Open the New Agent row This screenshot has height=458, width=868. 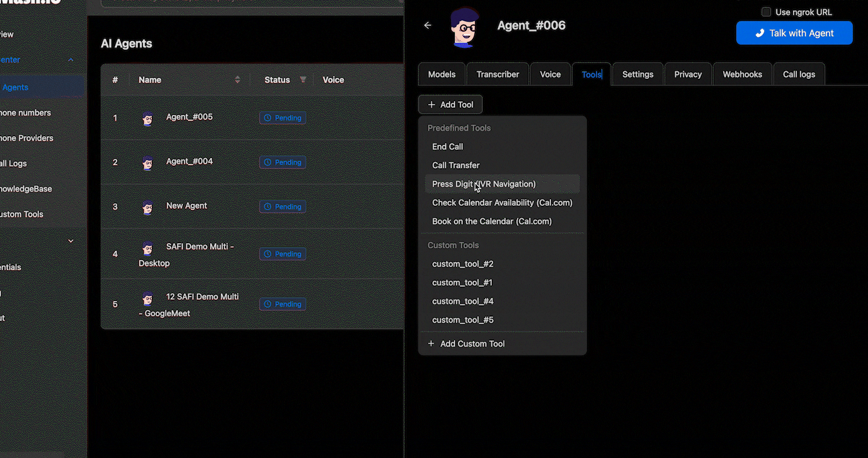pos(186,205)
